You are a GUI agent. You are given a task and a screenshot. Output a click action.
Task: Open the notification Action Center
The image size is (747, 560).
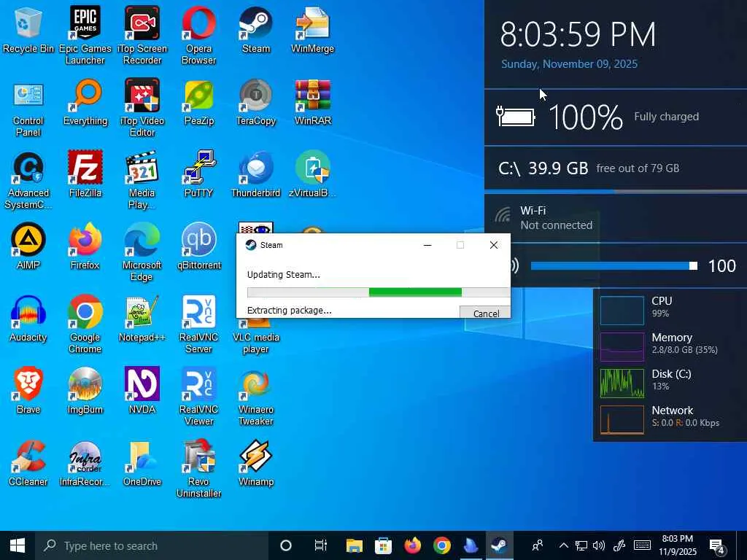point(717,546)
